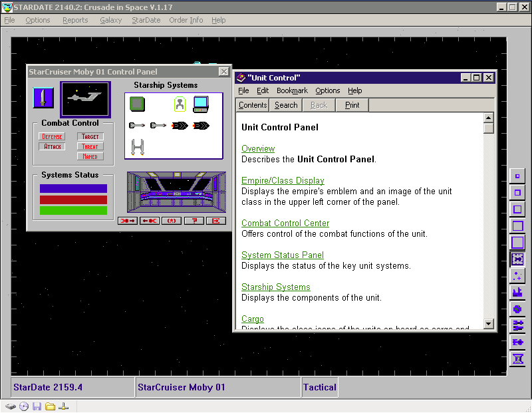
Task: Click the two-ships fleet sidebar icon
Action: point(517,326)
